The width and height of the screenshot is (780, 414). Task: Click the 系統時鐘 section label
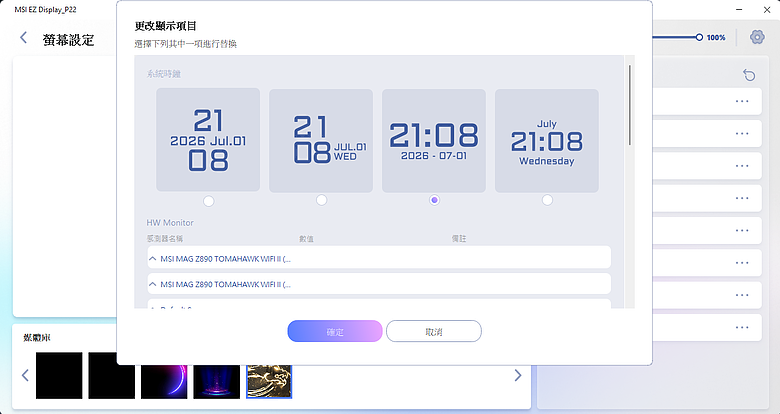click(164, 74)
